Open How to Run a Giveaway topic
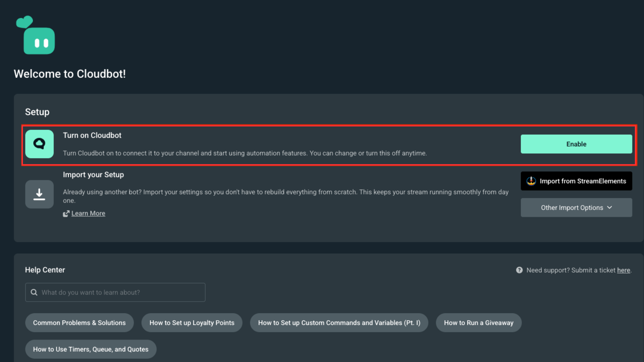This screenshot has height=362, width=644. (478, 323)
